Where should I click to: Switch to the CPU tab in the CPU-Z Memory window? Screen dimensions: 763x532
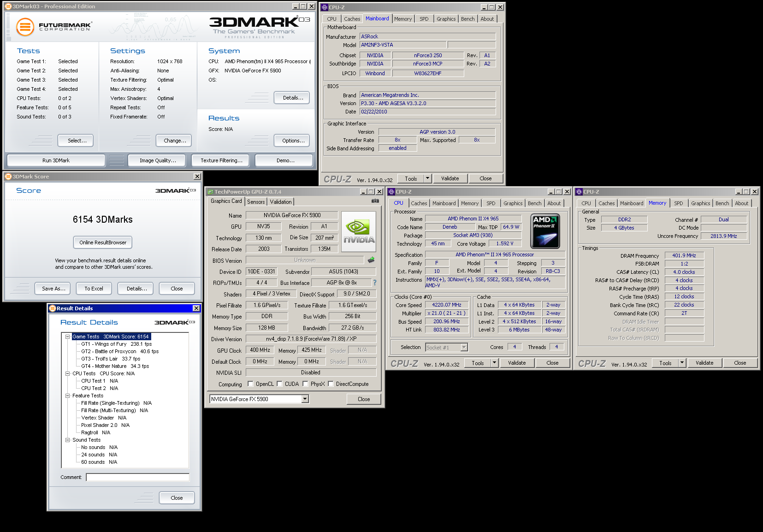pos(586,203)
